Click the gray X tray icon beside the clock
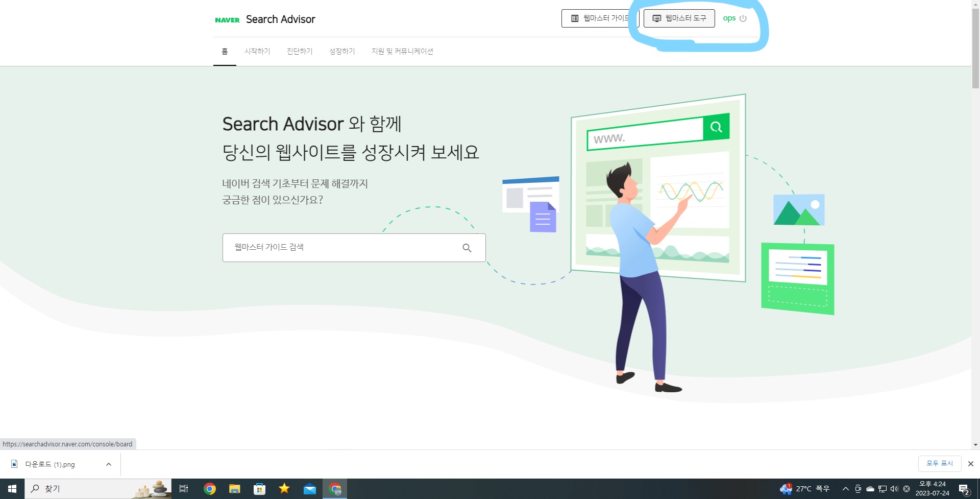 coord(906,489)
